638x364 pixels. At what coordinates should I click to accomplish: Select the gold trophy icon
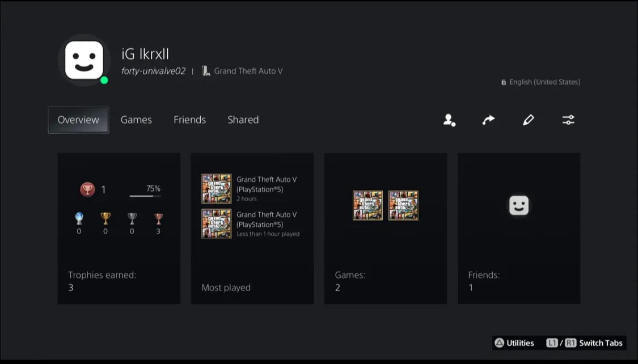coord(105,219)
